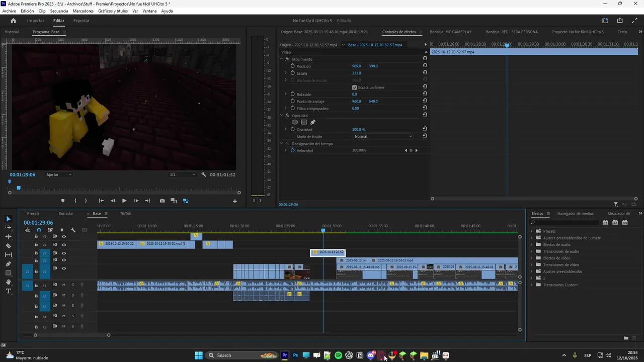Open the Importar workspace
The image size is (644, 362).
tap(36, 21)
